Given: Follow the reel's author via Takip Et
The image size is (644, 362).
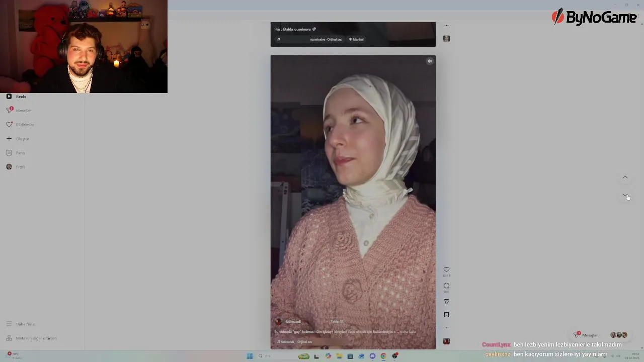Looking at the screenshot, I should coord(337,322).
